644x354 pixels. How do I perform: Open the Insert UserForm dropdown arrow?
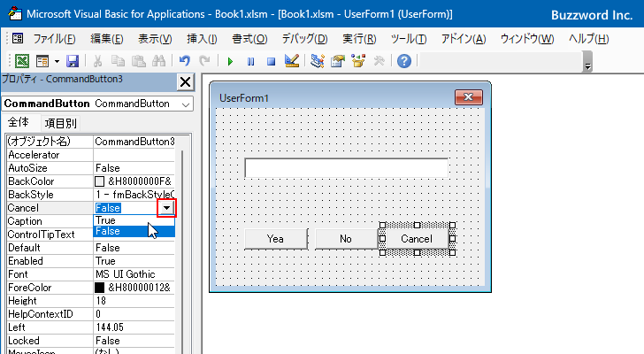57,61
